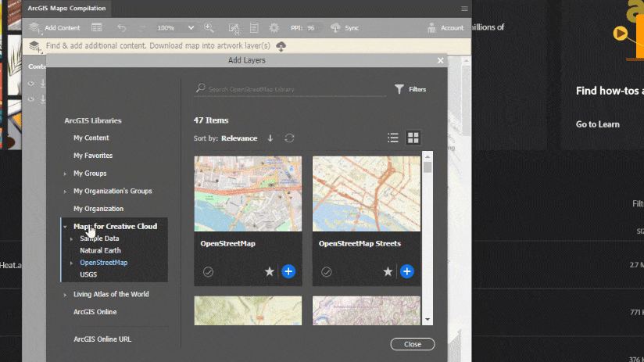Expand Living Atlas of the World arrow
644x362 pixels.
pos(65,295)
